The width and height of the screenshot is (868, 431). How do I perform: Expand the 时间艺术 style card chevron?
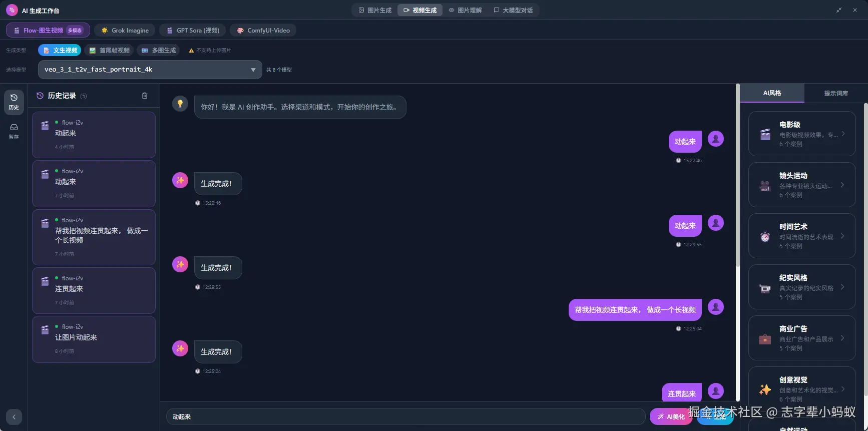843,236
